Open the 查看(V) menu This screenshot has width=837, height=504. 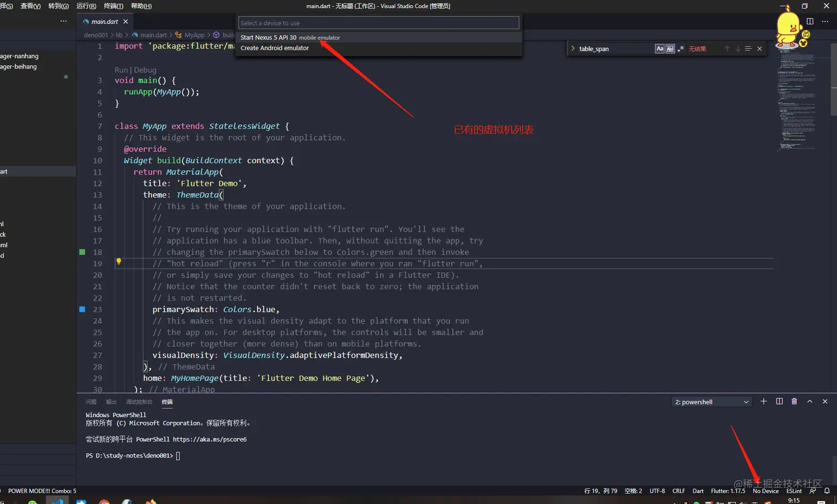pyautogui.click(x=30, y=6)
